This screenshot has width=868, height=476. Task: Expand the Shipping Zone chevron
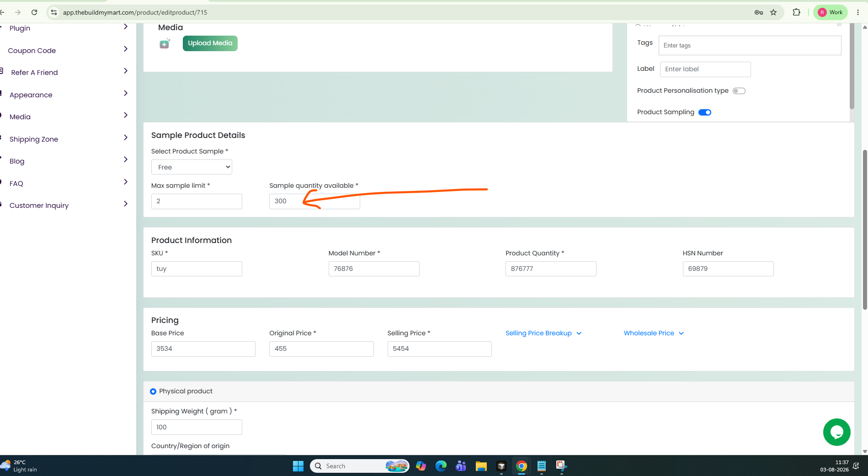126,138
